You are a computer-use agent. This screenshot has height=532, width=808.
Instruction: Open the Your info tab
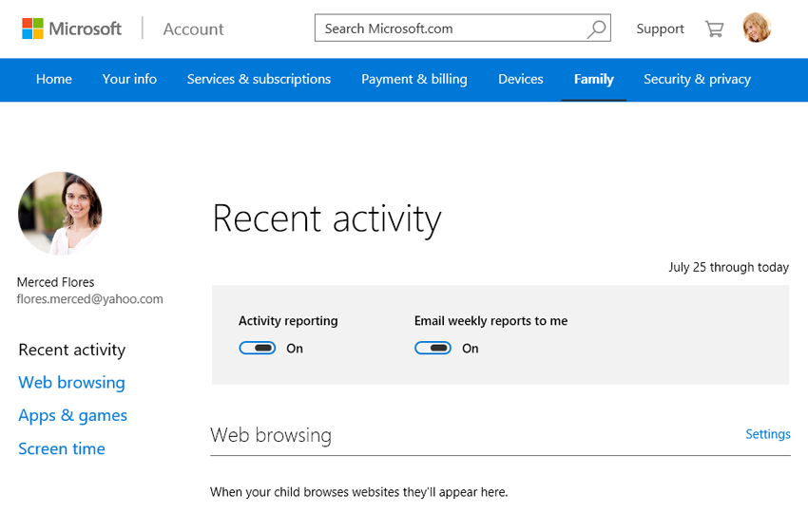pos(129,80)
